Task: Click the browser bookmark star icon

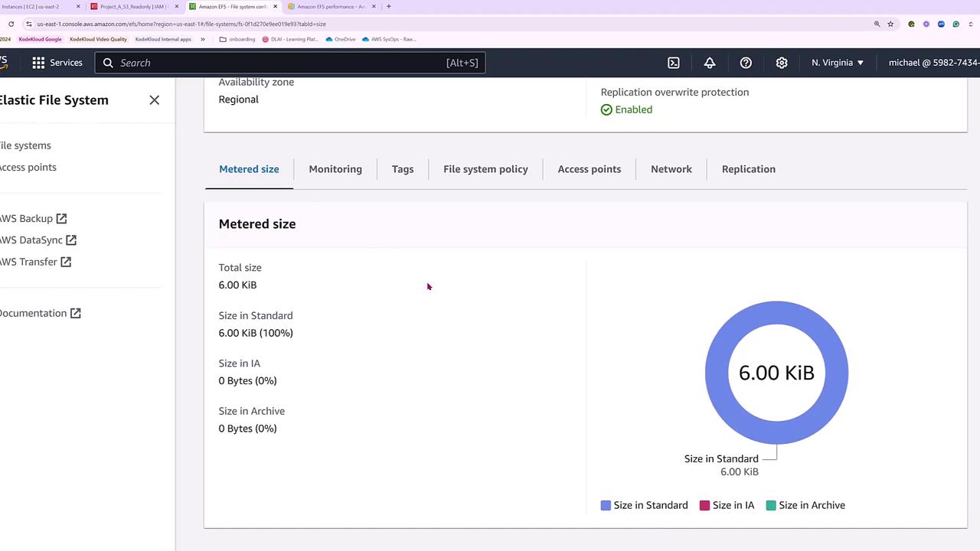Action: point(890,24)
